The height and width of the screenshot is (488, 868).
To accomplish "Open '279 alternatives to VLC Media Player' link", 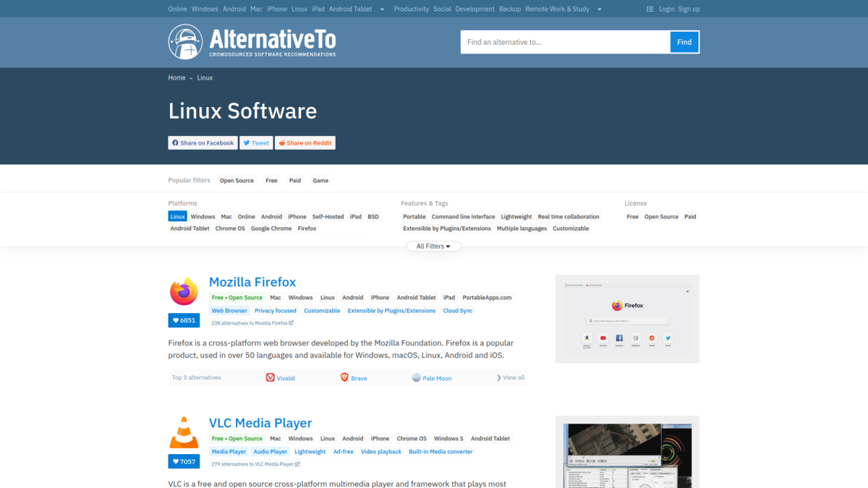I will [255, 464].
